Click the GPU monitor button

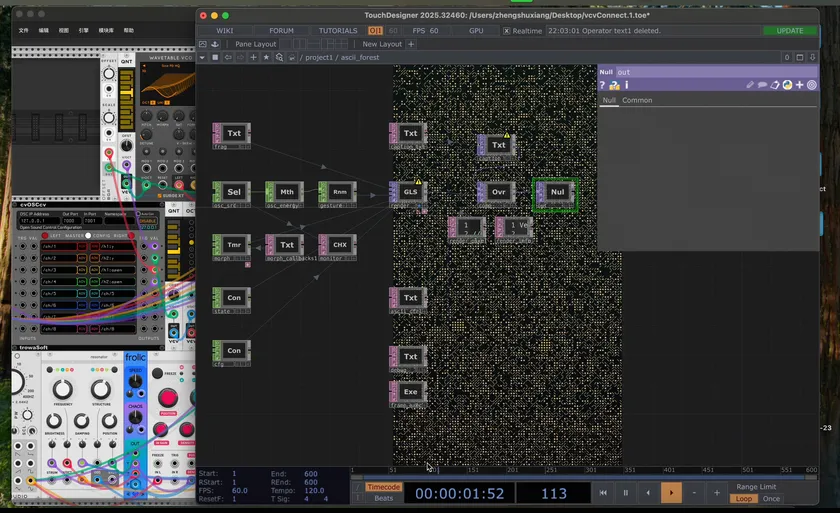[x=476, y=31]
